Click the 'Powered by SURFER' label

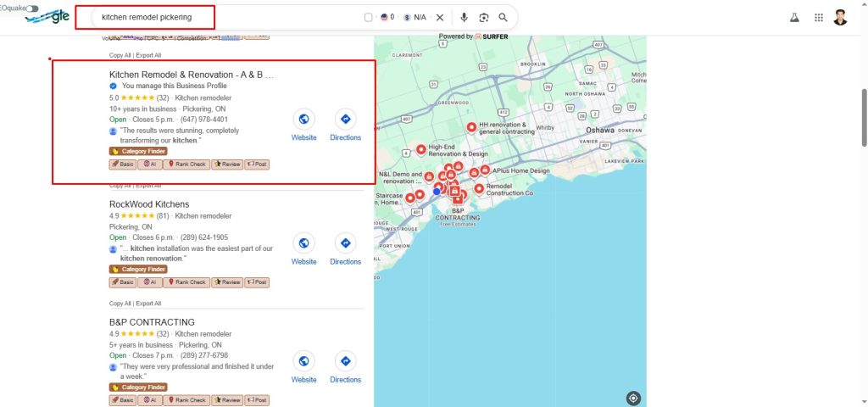pyautogui.click(x=473, y=36)
